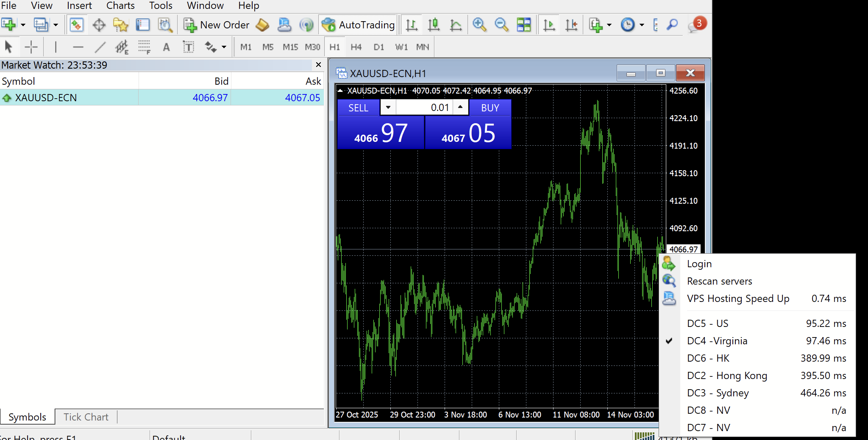868x440 pixels.
Task: Show the Terminal panel
Action: [143, 25]
